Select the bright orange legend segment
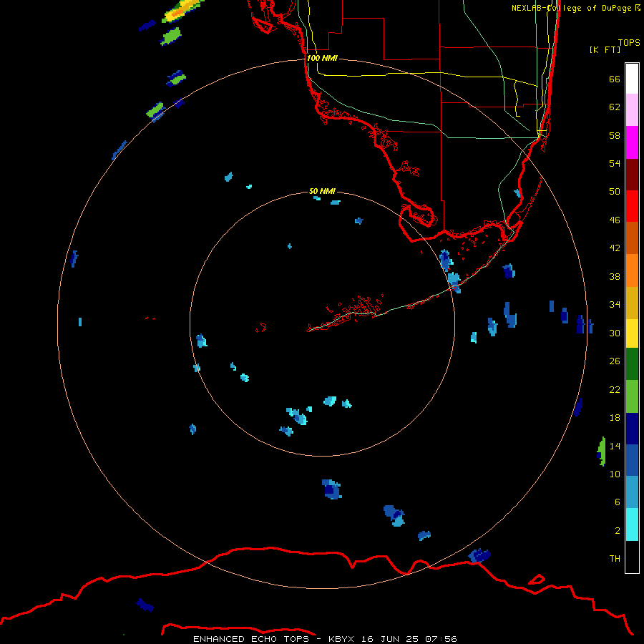 [x=632, y=270]
